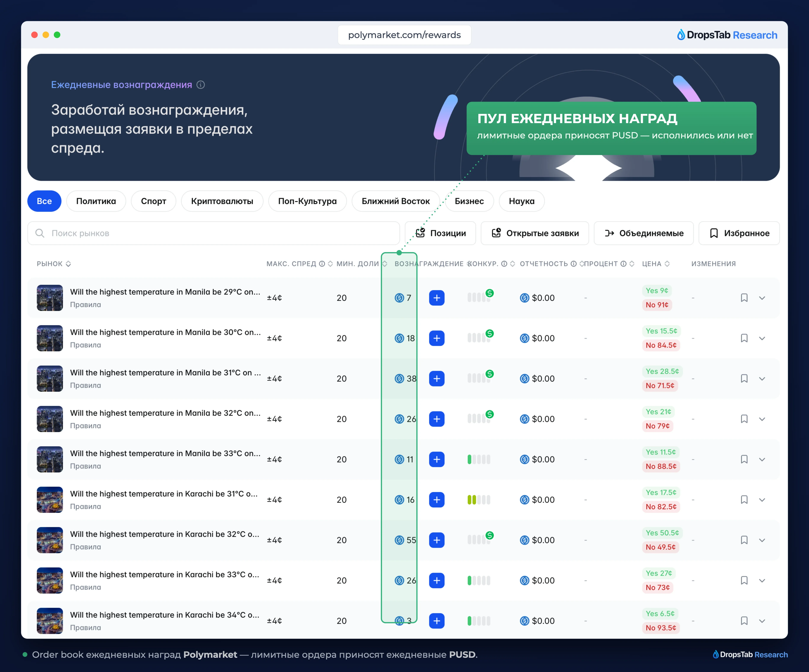809x672 pixels.
Task: Click info icon beside Ежедневные вознаграждения
Action: click(x=201, y=85)
